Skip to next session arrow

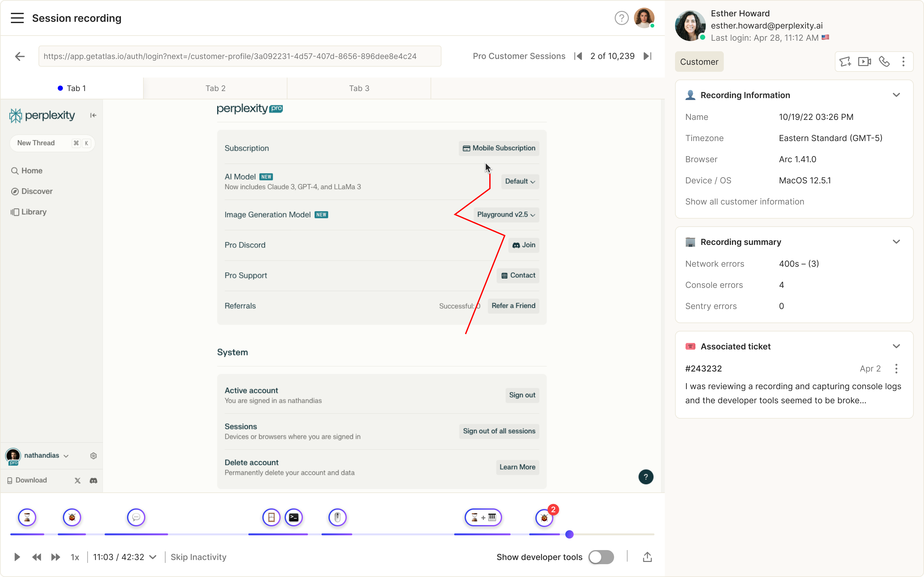(x=647, y=56)
